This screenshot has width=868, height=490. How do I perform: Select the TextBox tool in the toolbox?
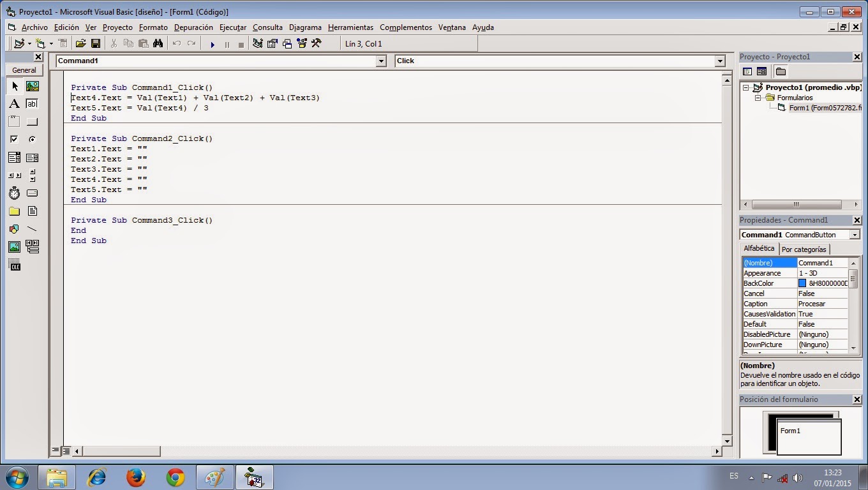point(32,103)
